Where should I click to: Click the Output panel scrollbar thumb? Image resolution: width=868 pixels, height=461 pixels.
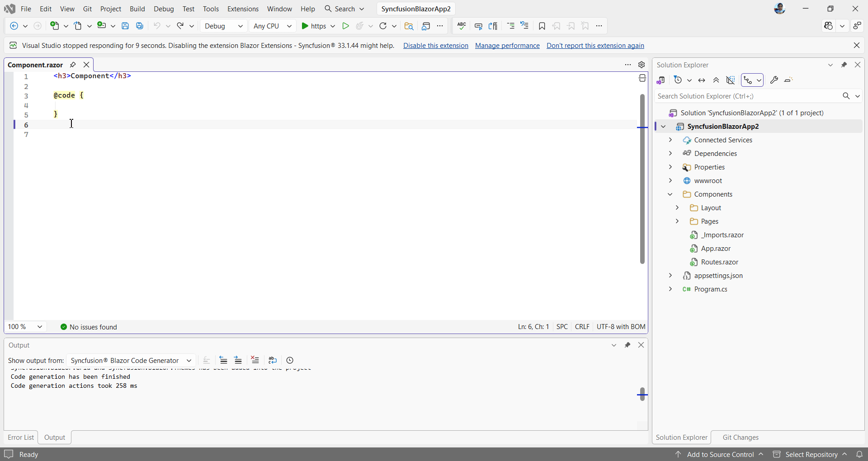pos(642,394)
